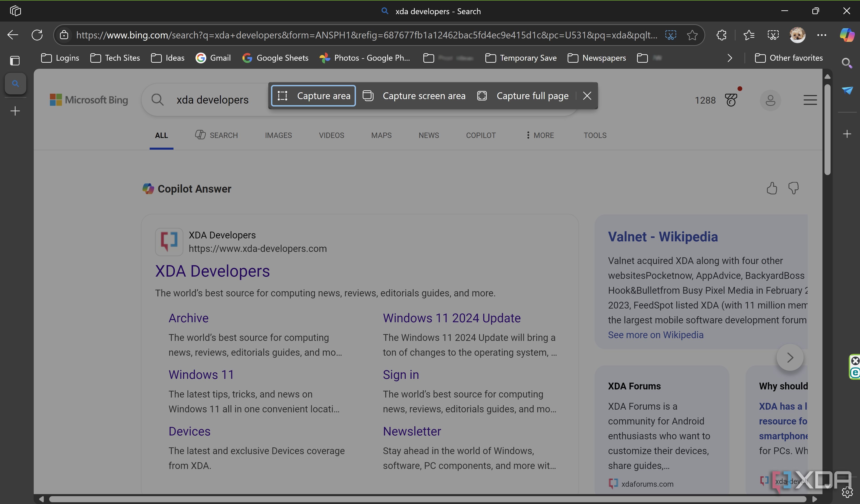The height and width of the screenshot is (504, 860).
Task: Open Bing hamburger menu
Action: [x=810, y=100]
